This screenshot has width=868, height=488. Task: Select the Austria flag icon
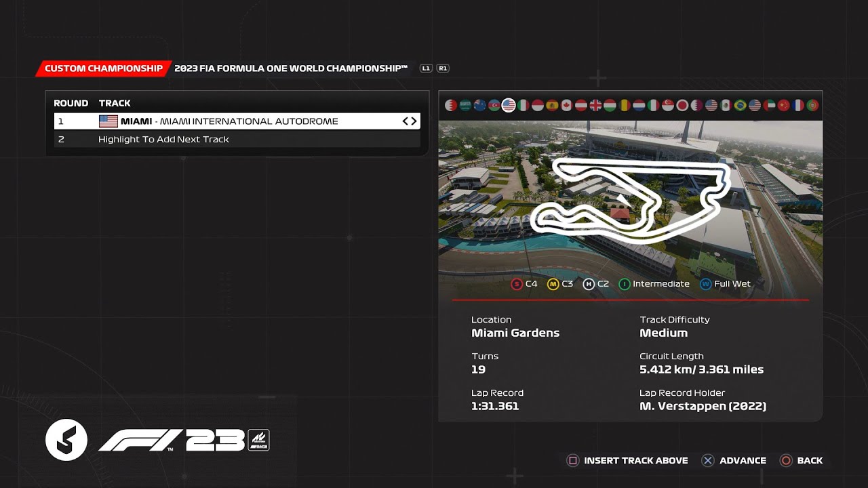tap(581, 105)
